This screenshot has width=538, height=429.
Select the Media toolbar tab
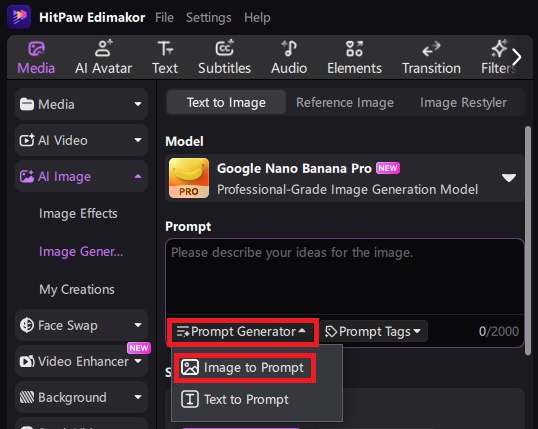(36, 58)
